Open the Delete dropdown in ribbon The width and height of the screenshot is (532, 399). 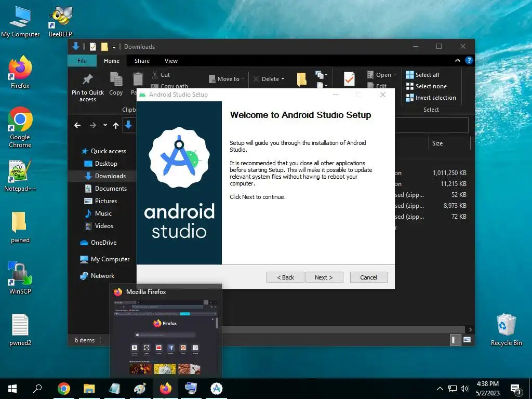pyautogui.click(x=269, y=79)
